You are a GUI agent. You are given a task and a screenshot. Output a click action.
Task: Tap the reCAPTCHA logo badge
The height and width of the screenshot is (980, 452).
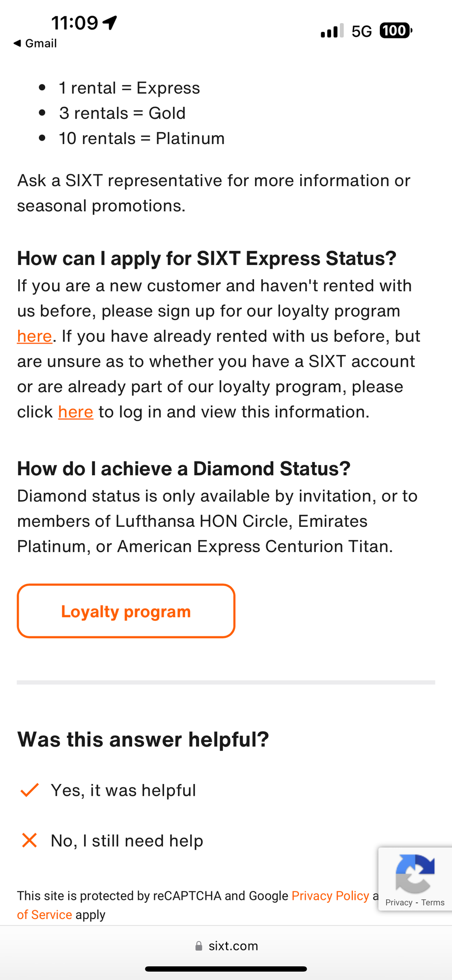(x=415, y=873)
